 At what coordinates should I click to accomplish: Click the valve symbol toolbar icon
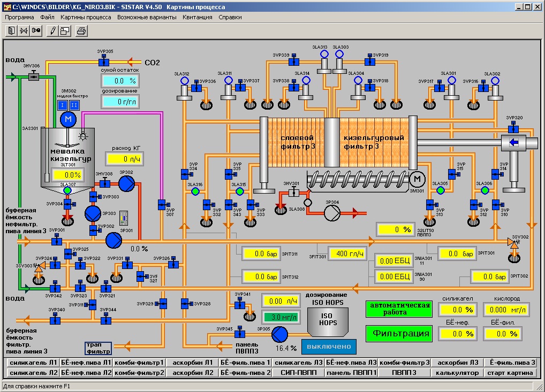(24, 31)
